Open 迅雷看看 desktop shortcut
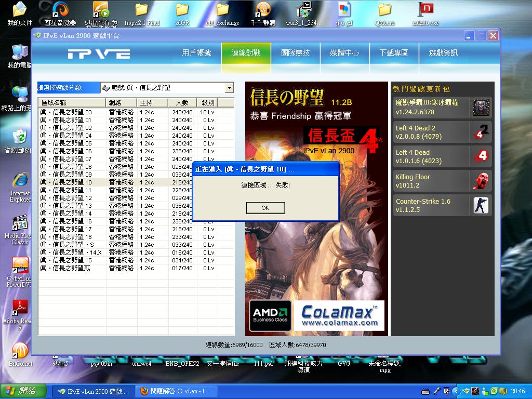The width and height of the screenshot is (532, 399). pyautogui.click(x=101, y=14)
